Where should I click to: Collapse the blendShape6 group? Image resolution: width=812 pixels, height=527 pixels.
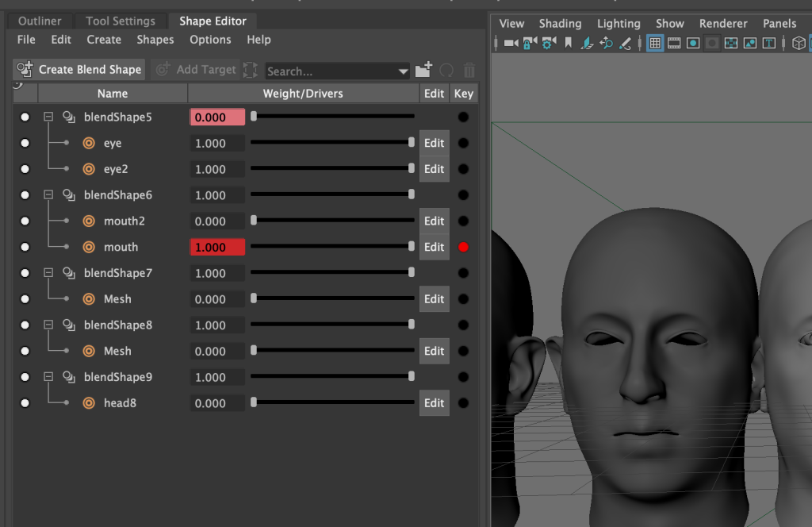coord(48,195)
